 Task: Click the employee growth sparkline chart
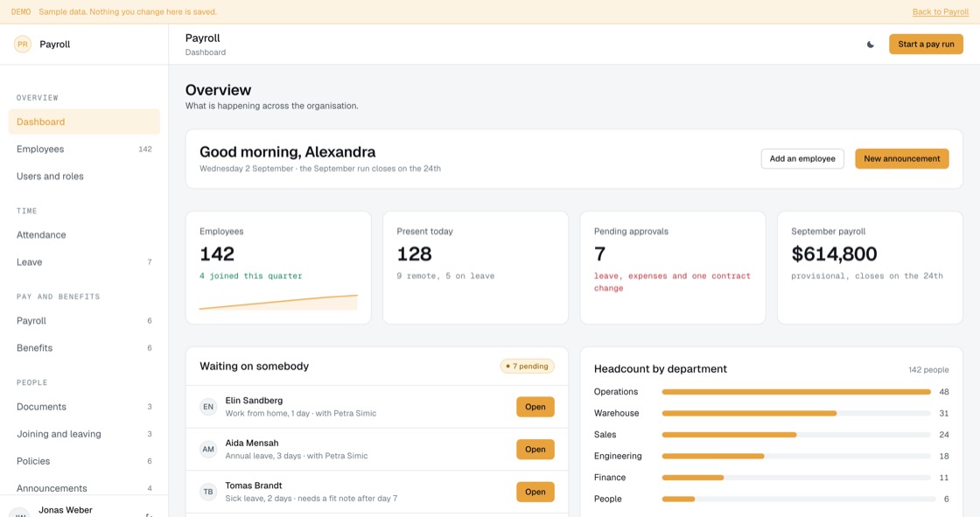[278, 302]
